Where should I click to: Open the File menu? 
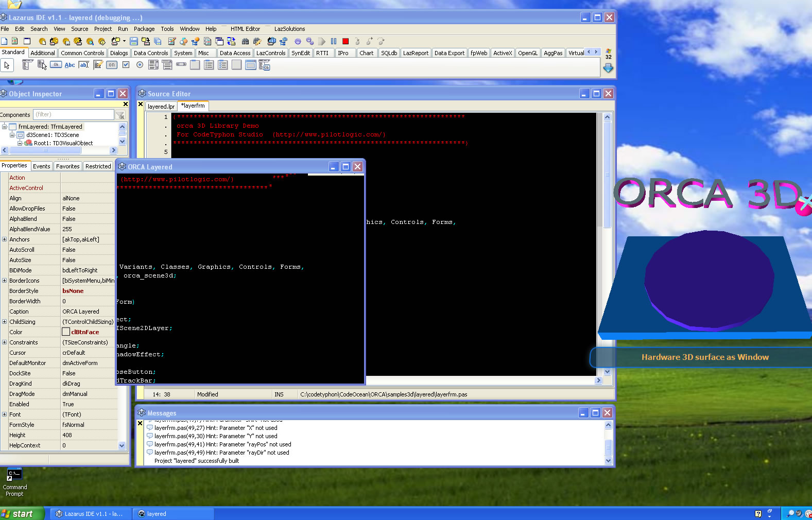tap(5, 29)
